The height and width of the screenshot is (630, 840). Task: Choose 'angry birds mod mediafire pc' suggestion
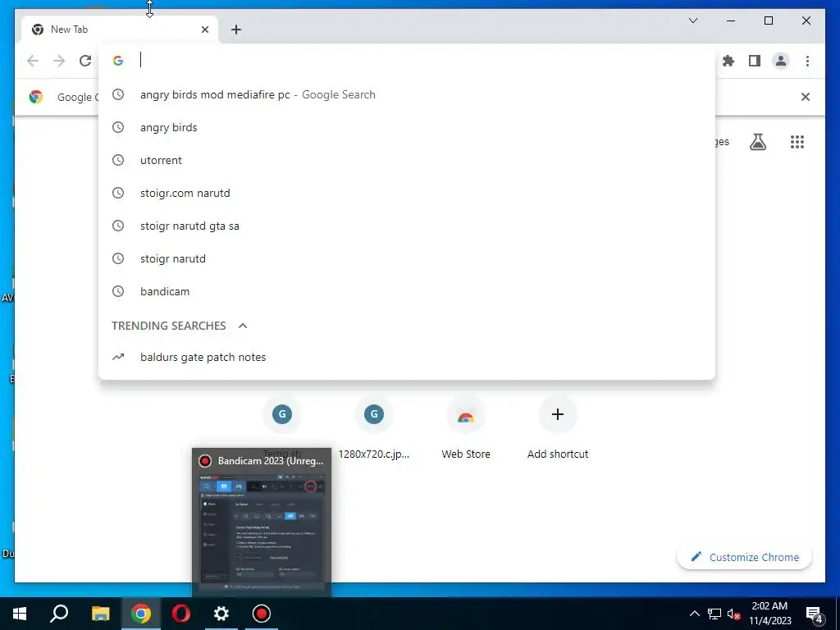pyautogui.click(x=407, y=95)
